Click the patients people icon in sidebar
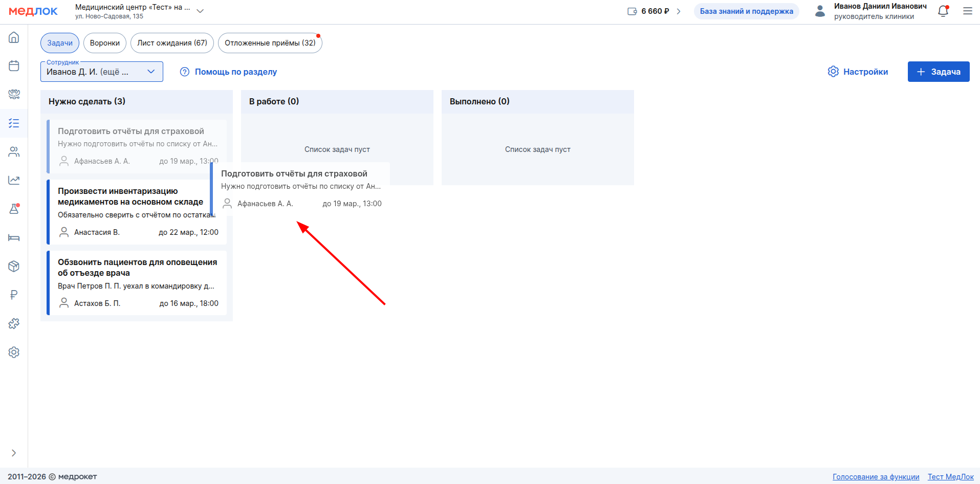Screen dimensions: 980x484 tap(14, 152)
